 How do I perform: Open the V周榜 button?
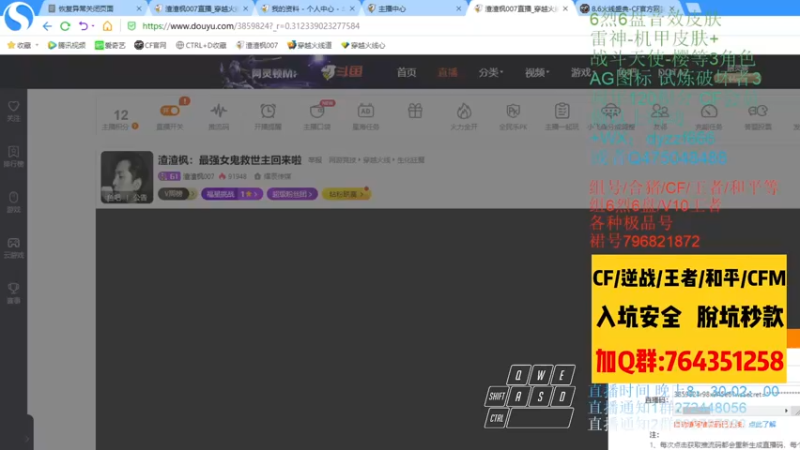[177, 194]
